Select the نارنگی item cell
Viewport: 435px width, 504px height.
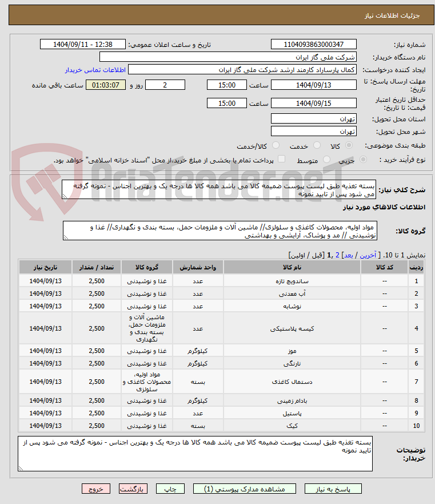click(292, 363)
